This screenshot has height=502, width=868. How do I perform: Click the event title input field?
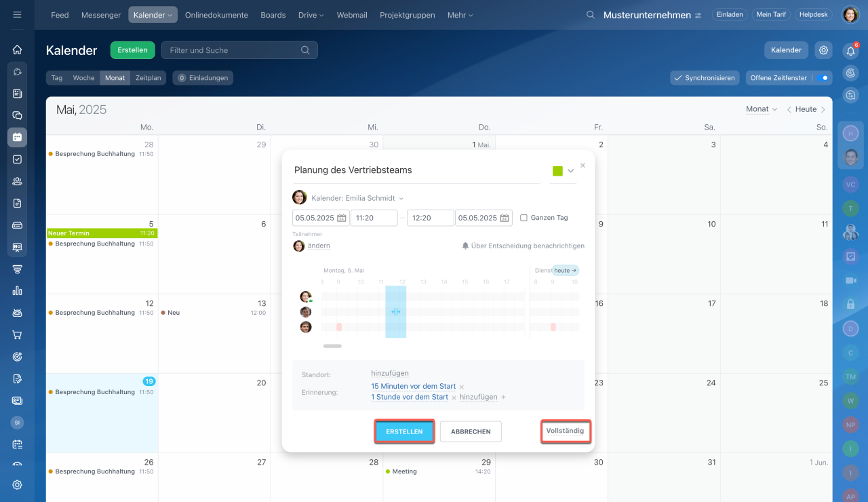click(x=416, y=170)
